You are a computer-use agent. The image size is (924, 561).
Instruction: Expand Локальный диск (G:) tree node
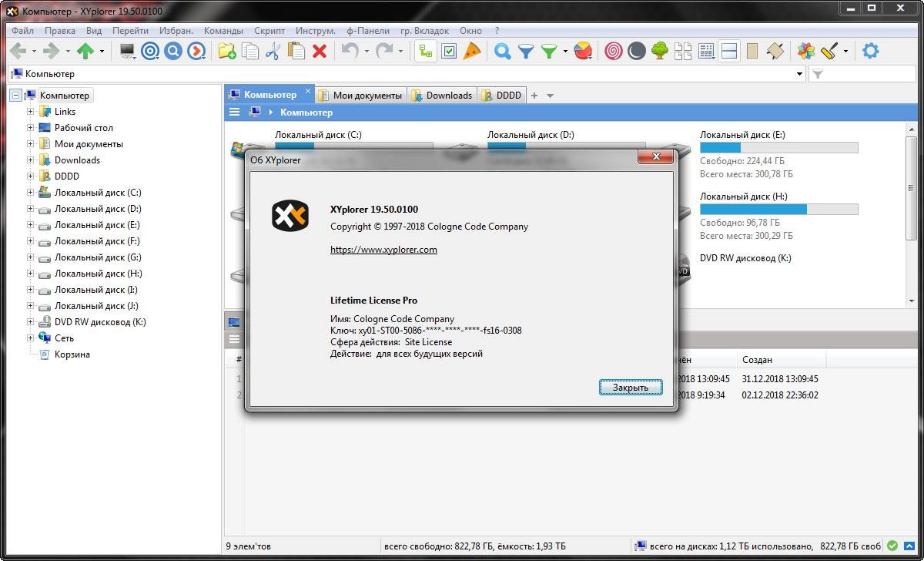click(x=31, y=257)
